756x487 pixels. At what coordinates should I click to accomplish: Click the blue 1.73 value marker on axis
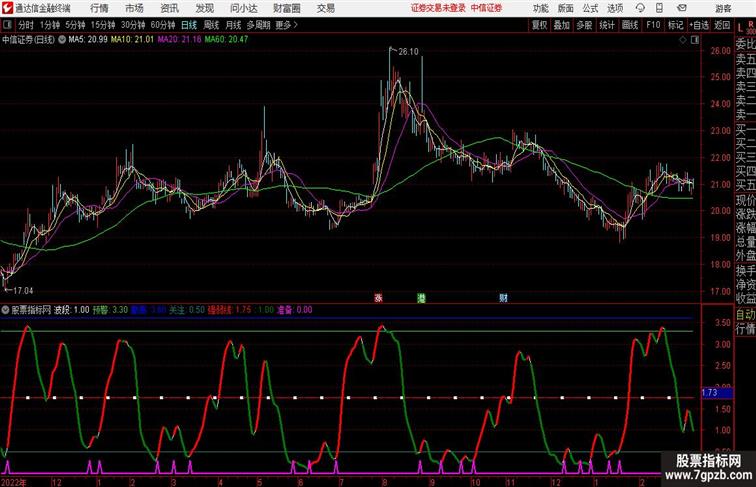(717, 393)
